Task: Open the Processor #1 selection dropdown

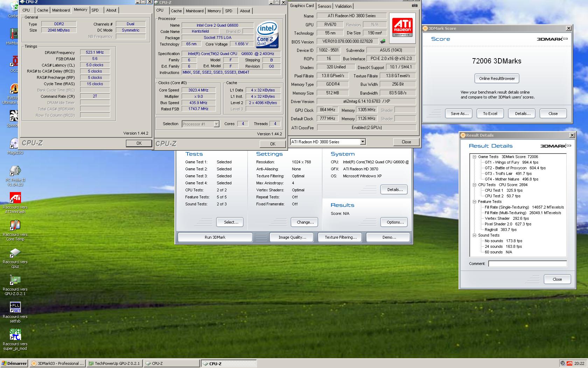Action: 216,124
